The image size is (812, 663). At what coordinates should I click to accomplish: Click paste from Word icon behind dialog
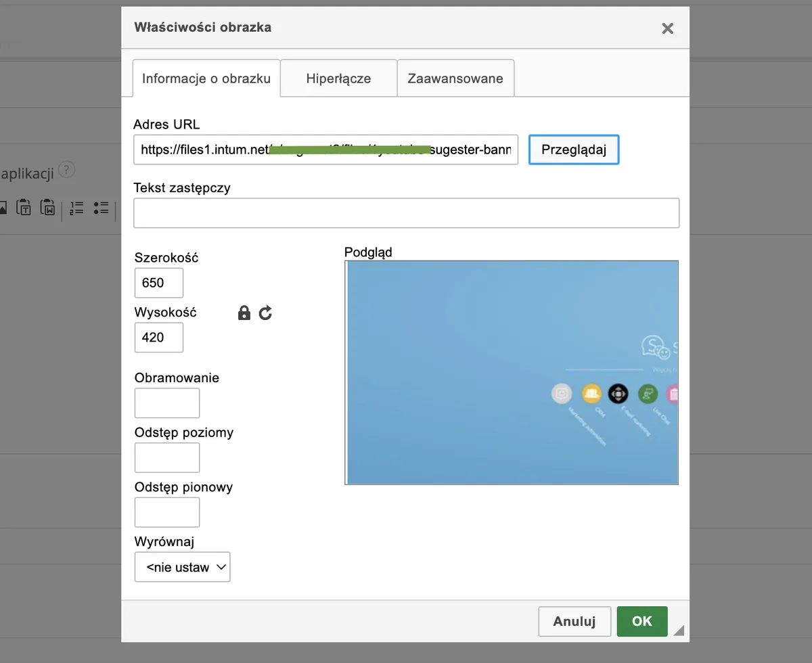(x=49, y=207)
